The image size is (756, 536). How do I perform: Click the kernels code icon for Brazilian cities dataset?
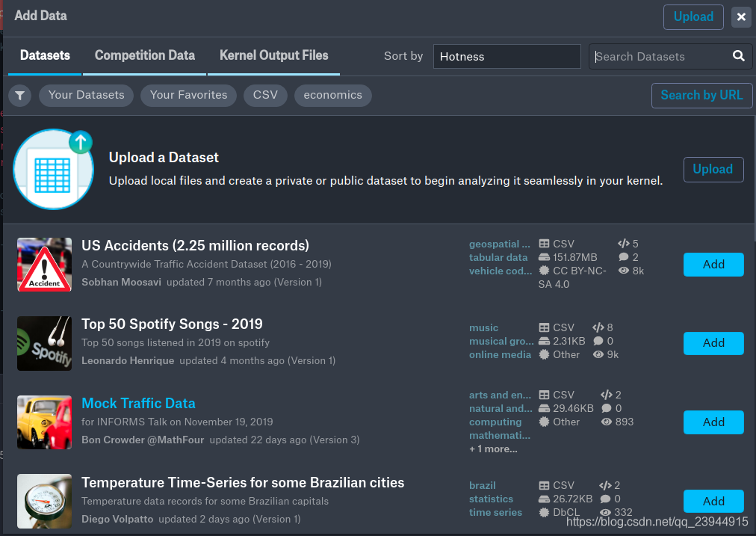[605, 485]
